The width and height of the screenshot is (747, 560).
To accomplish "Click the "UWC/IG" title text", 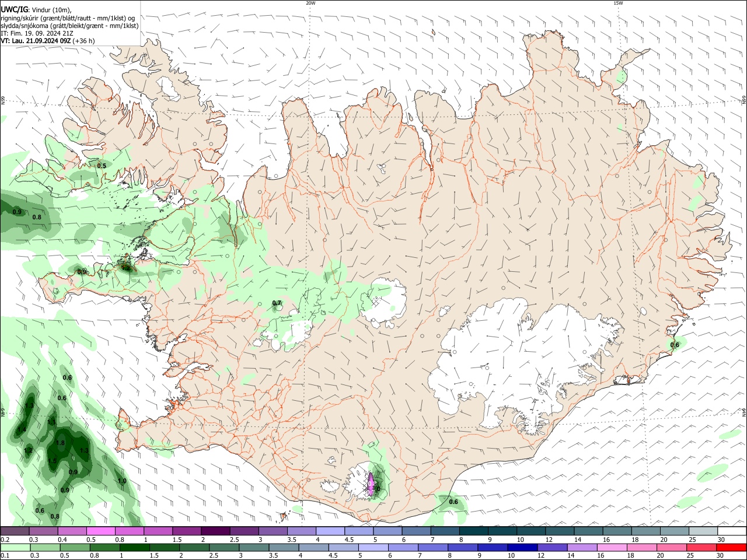I will pyautogui.click(x=13, y=9).
